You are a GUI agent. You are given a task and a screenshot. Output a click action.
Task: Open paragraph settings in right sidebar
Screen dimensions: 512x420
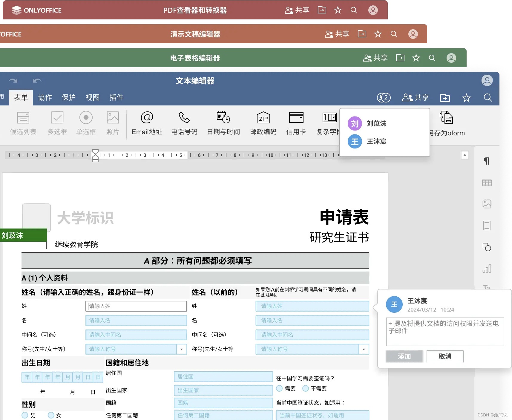click(x=487, y=161)
